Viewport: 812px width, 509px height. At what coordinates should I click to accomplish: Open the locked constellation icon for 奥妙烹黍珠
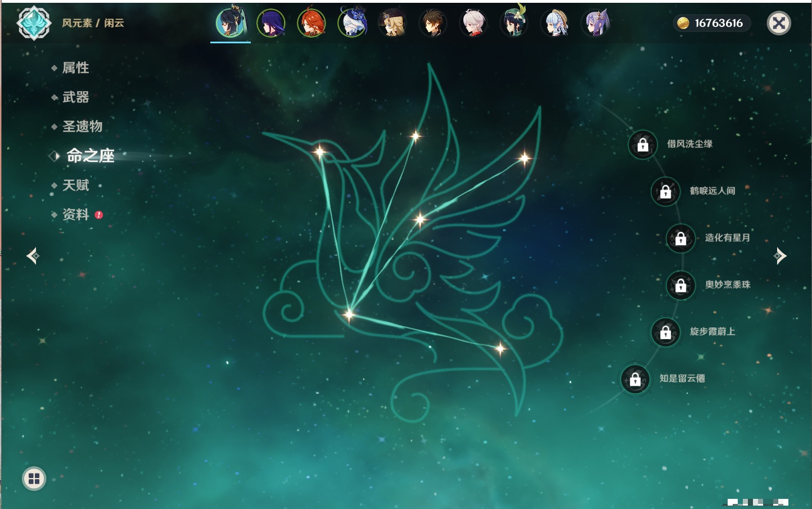coord(681,285)
